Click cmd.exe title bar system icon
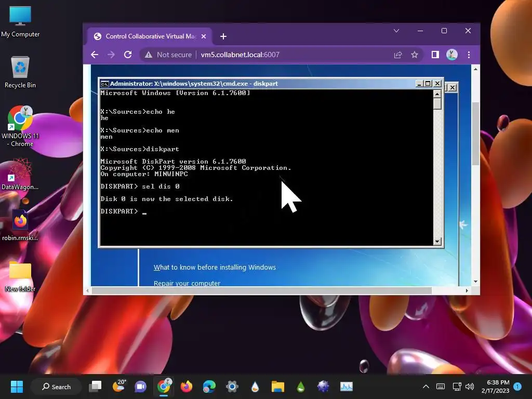Viewport: 532px width, 399px height. 105,84
